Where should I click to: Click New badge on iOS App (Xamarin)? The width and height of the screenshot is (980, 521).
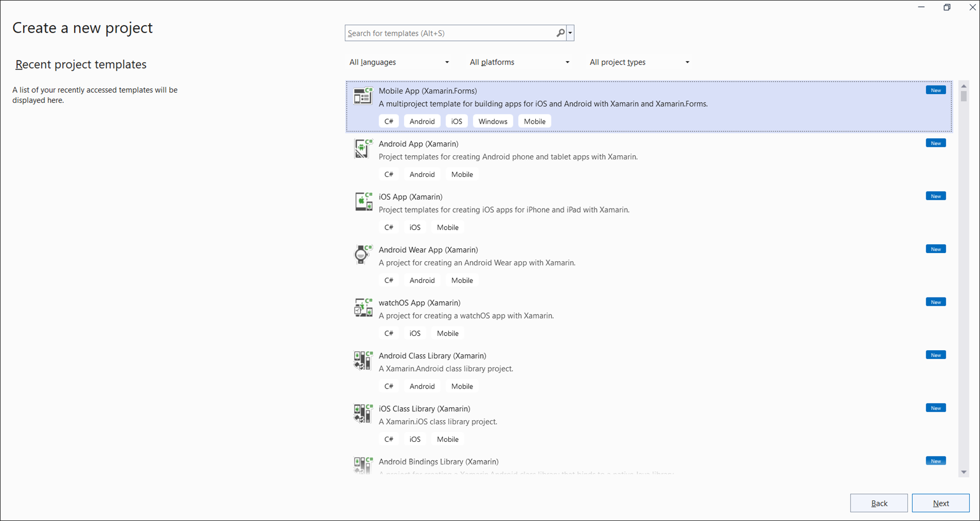(x=935, y=196)
